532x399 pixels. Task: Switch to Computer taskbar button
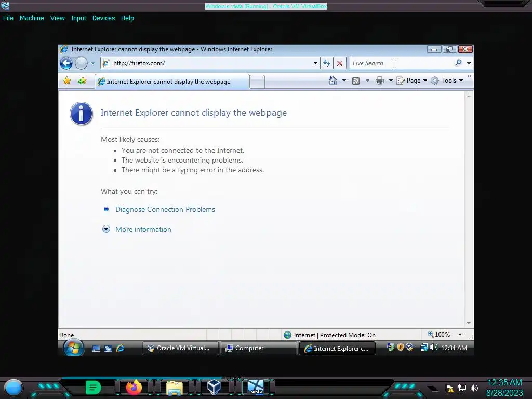(259, 348)
